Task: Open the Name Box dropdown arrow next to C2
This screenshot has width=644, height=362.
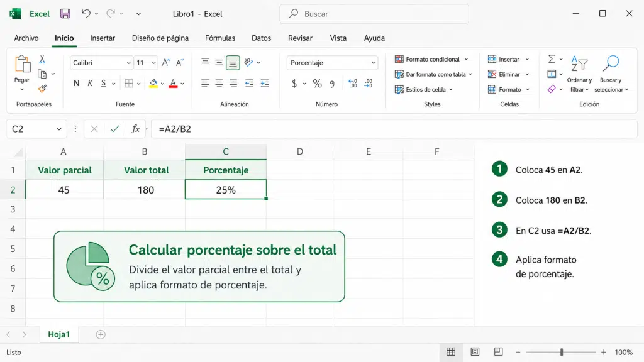Action: pos(58,129)
